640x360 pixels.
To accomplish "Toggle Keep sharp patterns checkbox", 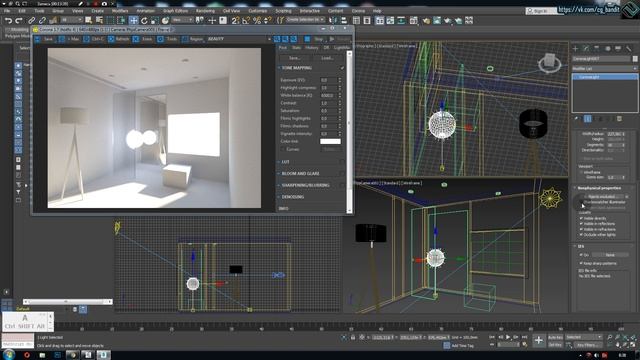I will (581, 263).
